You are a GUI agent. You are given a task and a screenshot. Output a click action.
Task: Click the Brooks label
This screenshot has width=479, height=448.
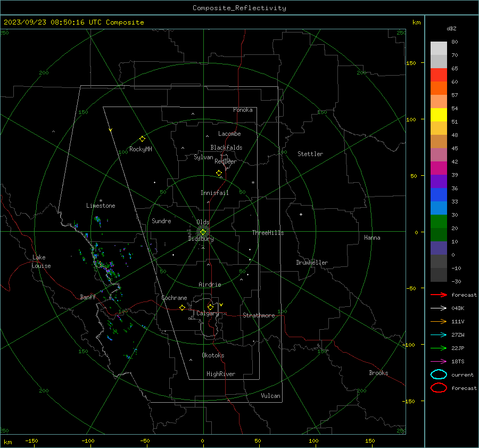(x=378, y=373)
